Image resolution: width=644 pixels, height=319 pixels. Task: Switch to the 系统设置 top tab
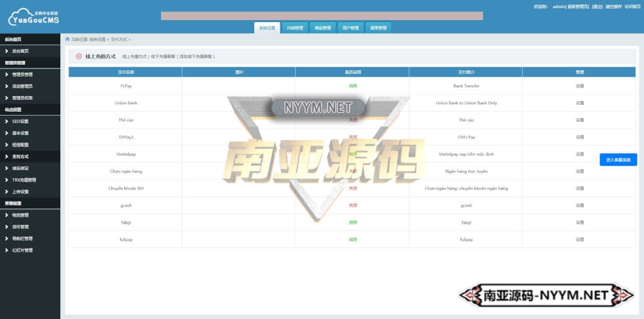267,28
